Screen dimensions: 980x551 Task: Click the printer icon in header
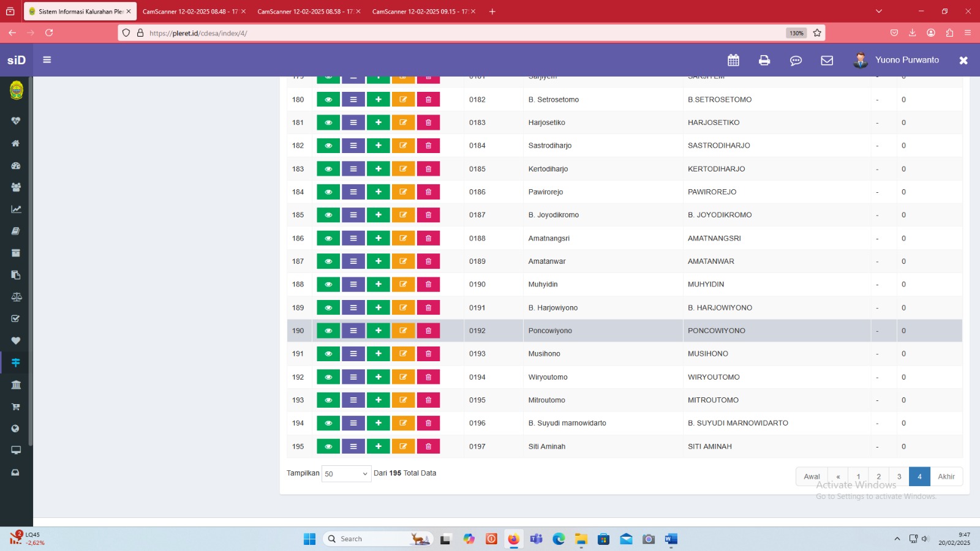point(764,60)
